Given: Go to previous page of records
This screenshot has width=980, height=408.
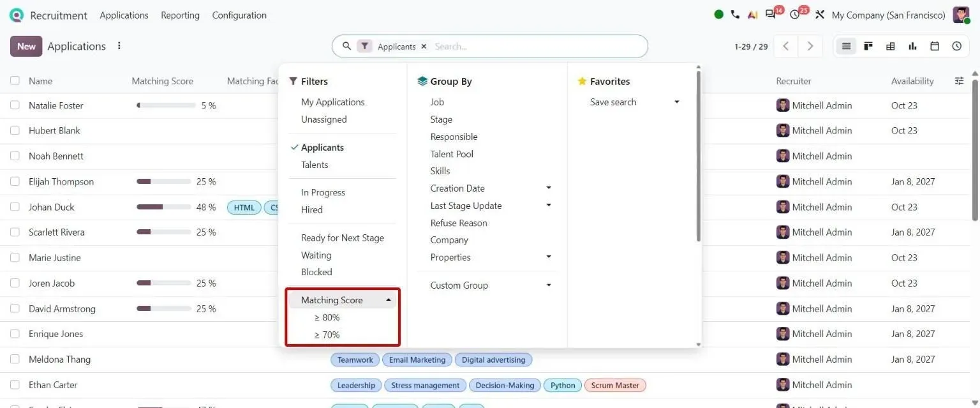Looking at the screenshot, I should click(786, 46).
